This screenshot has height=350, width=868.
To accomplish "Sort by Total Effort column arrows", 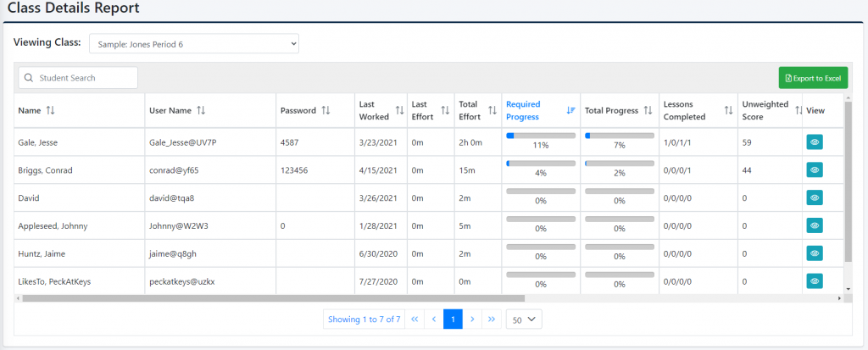I will (x=492, y=110).
